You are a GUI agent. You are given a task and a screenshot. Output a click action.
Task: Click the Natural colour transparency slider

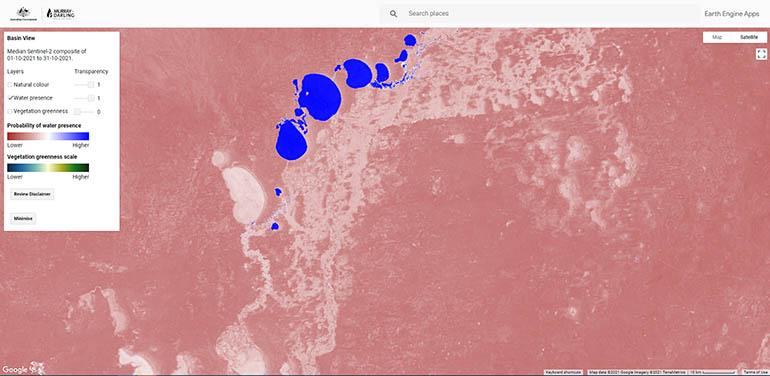[84, 84]
